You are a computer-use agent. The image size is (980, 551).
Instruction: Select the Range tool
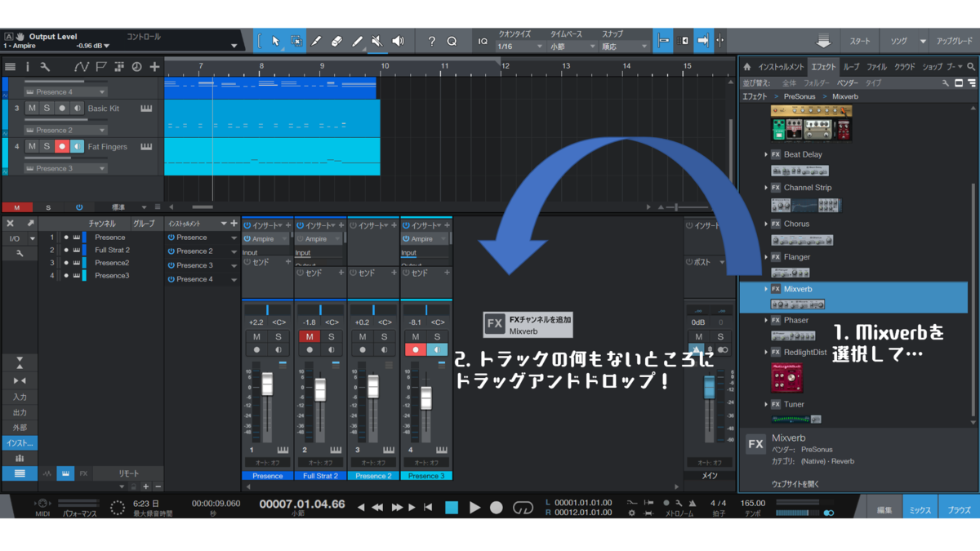pyautogui.click(x=296, y=41)
